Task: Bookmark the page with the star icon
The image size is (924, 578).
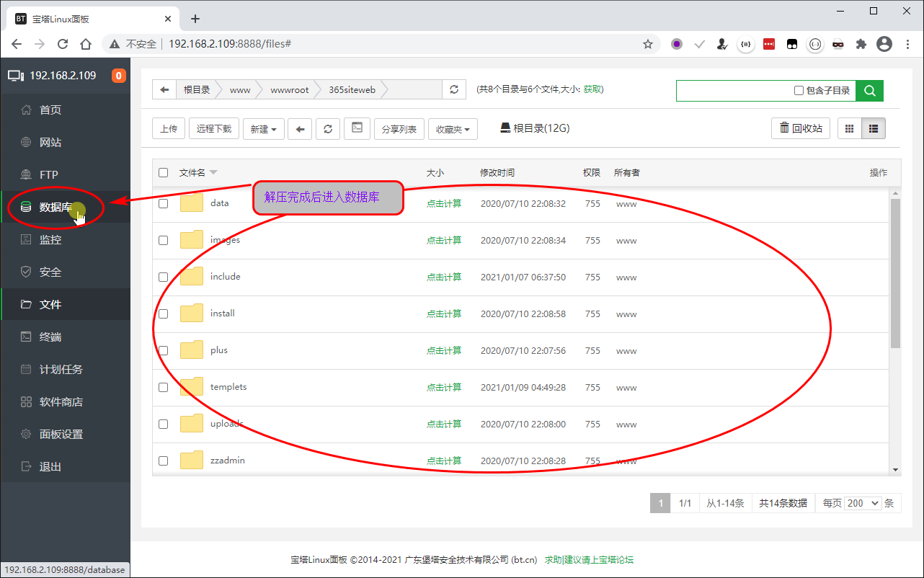Action: [x=648, y=44]
